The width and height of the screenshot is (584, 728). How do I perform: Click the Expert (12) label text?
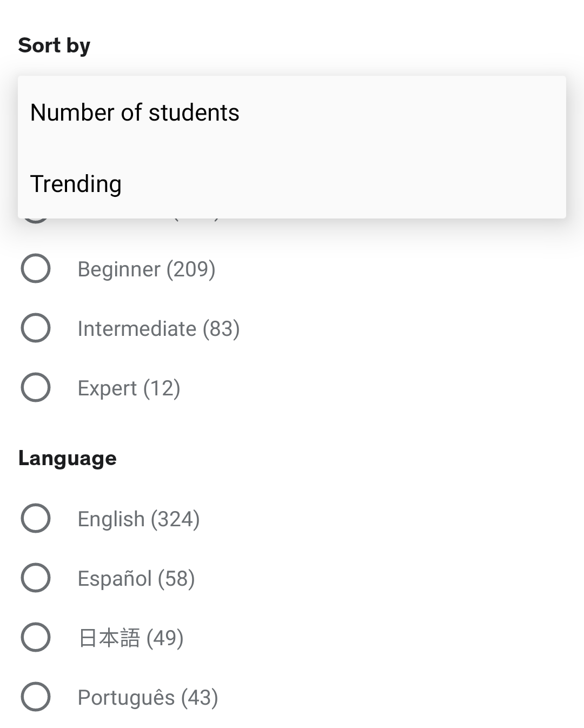[x=129, y=388]
